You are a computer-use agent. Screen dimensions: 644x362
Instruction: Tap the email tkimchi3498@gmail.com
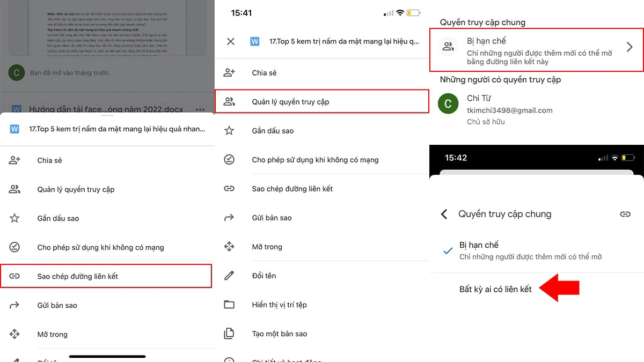[x=509, y=110]
